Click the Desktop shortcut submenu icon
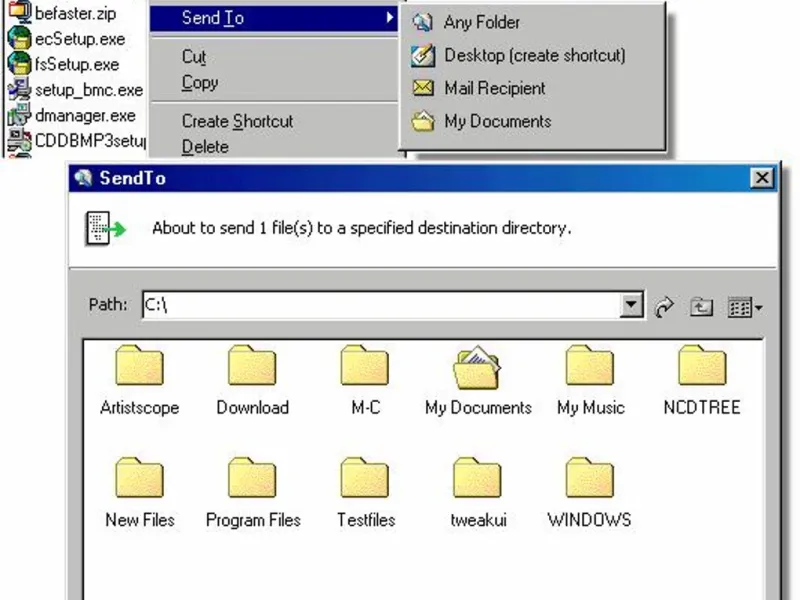Image resolution: width=800 pixels, height=600 pixels. 423,55
